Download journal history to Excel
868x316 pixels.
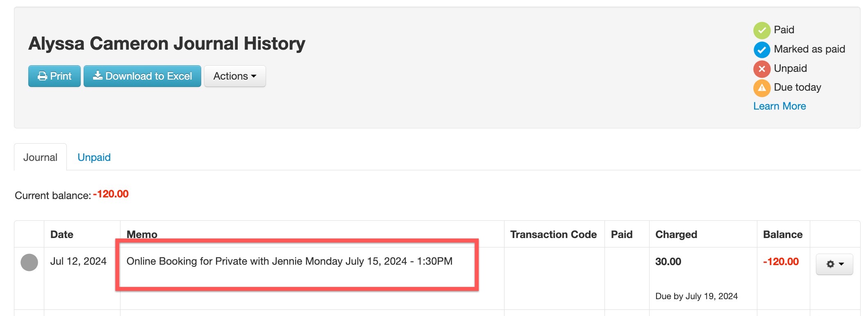click(x=142, y=76)
